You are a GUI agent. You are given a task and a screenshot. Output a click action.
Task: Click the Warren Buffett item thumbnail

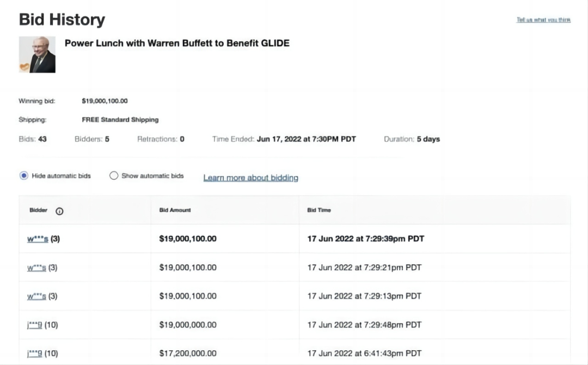(37, 54)
